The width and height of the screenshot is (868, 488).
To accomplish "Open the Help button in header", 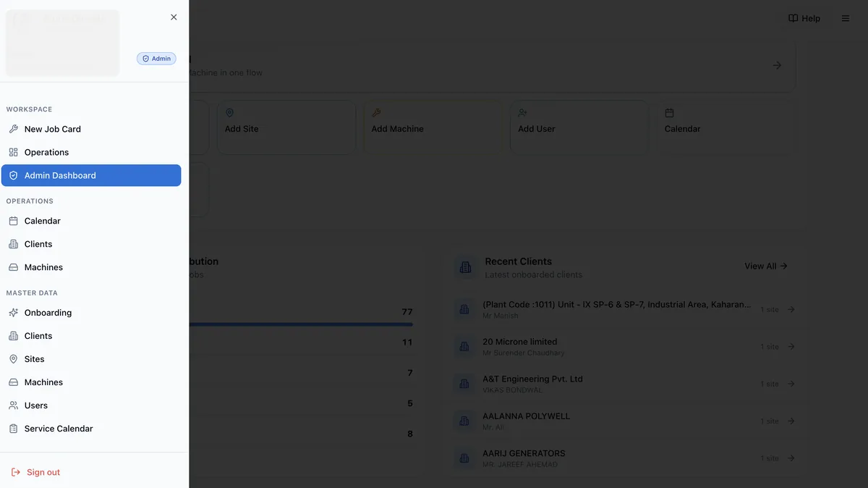I will pyautogui.click(x=804, y=18).
